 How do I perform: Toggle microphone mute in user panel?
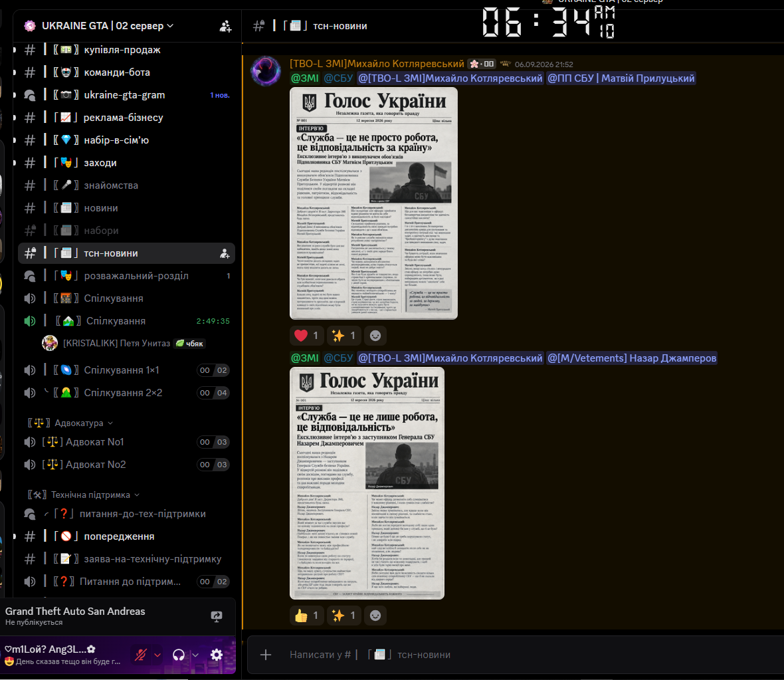[140, 655]
